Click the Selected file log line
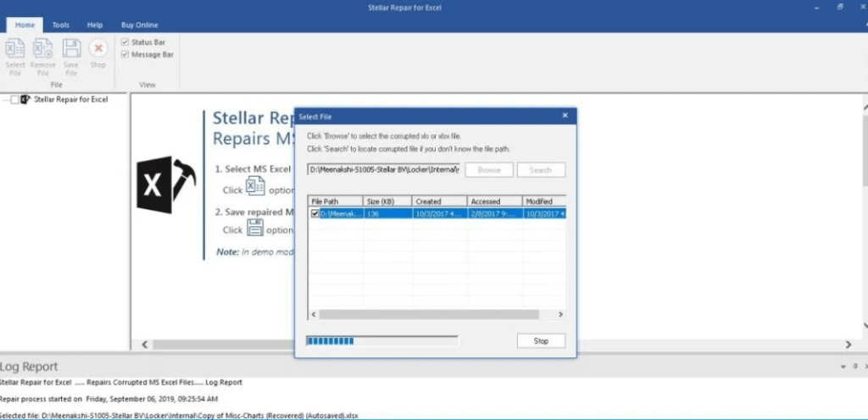Screen dimensions: 868x420 179,415
